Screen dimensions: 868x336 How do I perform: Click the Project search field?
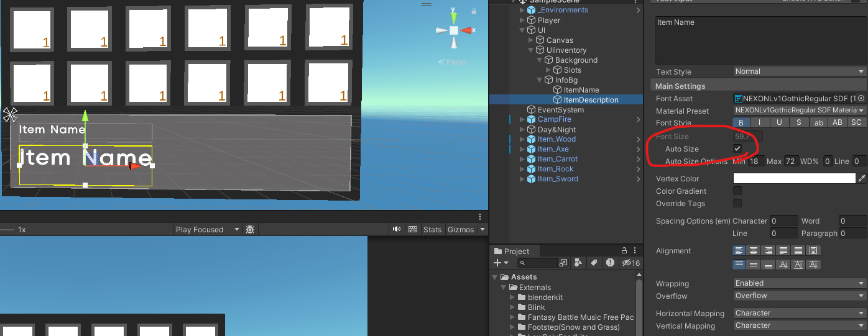pos(537,263)
